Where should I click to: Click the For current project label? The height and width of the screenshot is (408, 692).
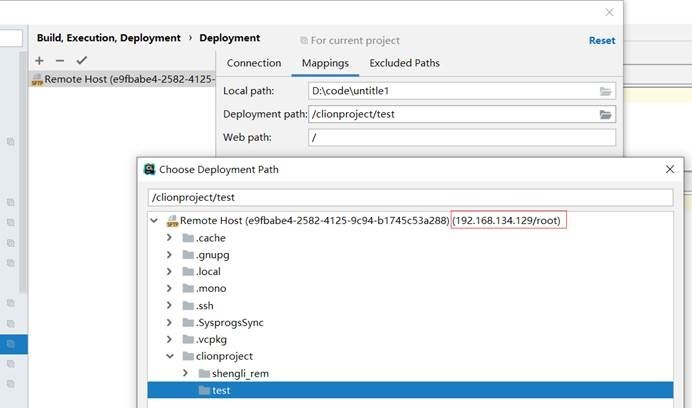point(355,41)
